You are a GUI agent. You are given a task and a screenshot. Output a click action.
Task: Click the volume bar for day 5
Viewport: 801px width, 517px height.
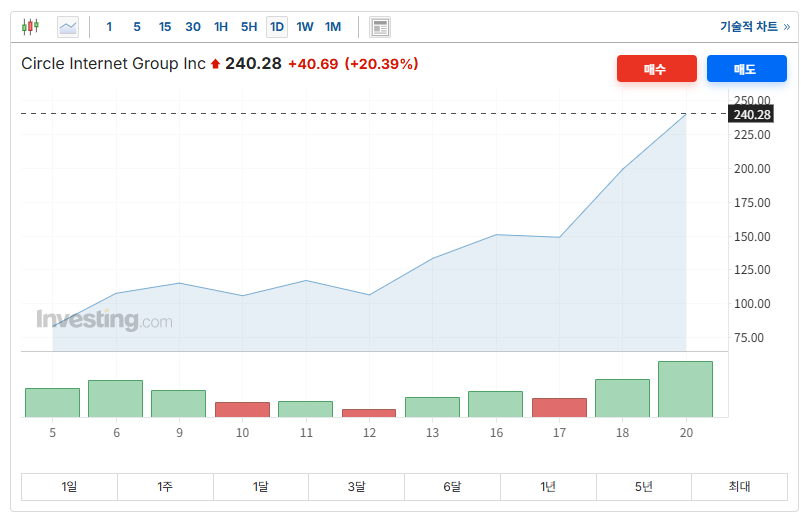coord(53,403)
